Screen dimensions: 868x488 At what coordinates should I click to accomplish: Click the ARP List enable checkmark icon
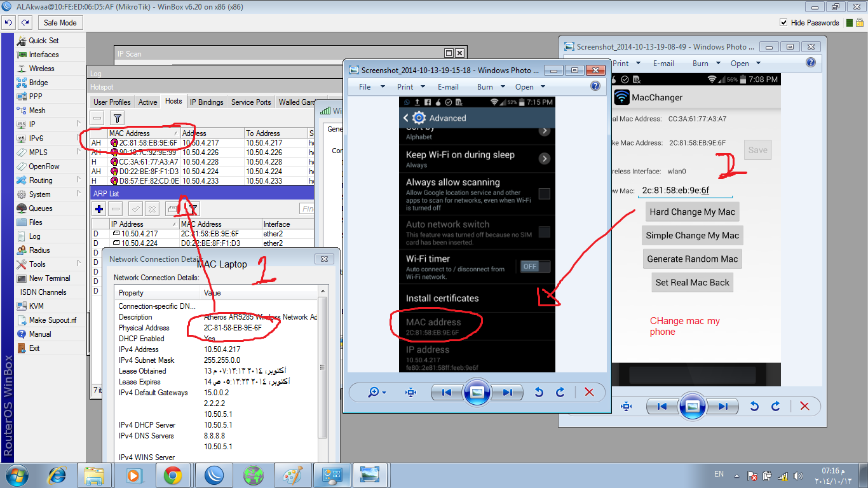[135, 208]
